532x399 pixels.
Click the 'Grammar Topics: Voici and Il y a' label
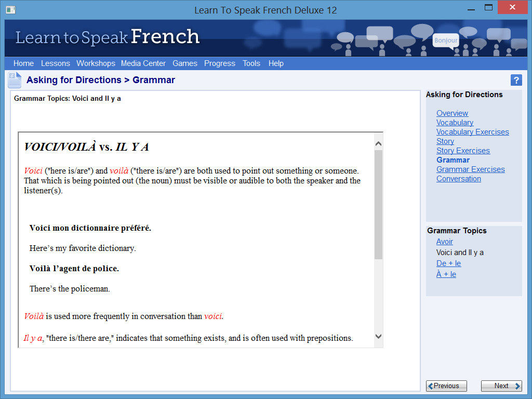coord(68,98)
